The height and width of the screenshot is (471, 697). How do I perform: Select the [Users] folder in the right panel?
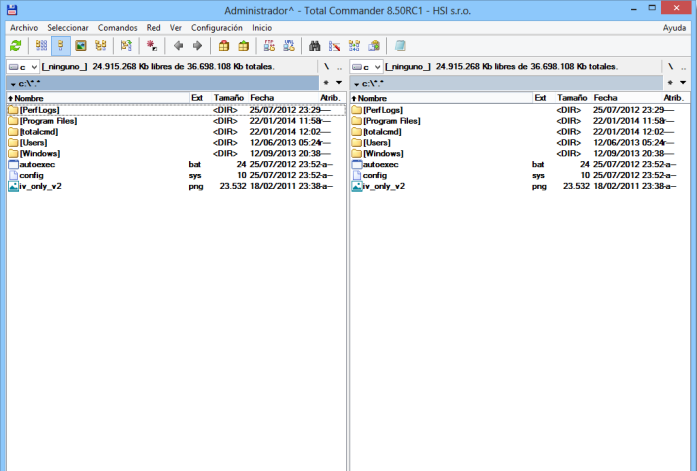520,143
